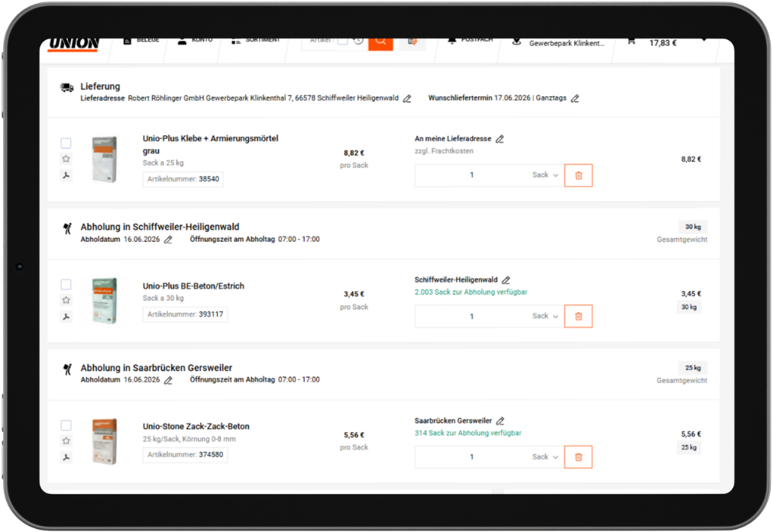Open Sack unit dropdown for BE-Beton/Estrich

point(545,316)
